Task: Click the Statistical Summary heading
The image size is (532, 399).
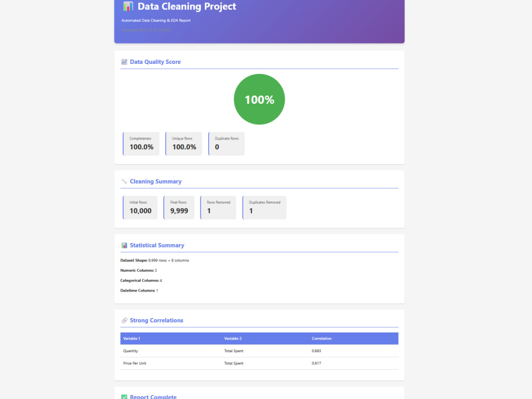Action: 157,245
